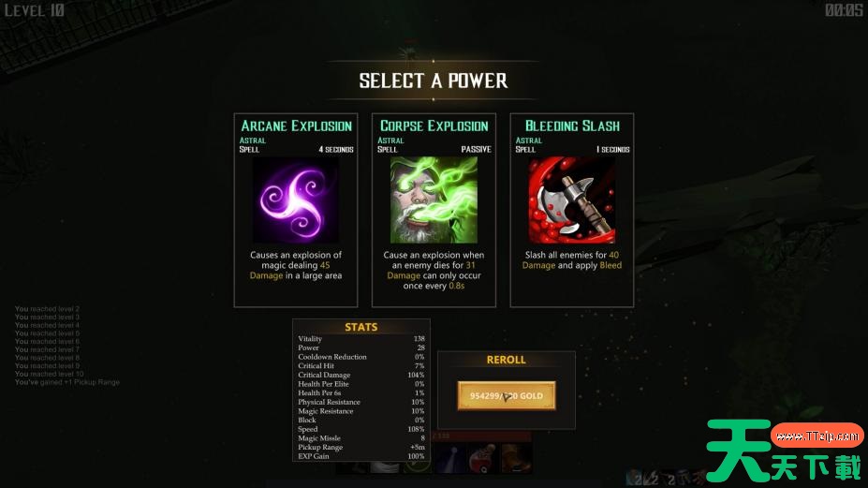Click the wand skill icon in hotbar

449,458
